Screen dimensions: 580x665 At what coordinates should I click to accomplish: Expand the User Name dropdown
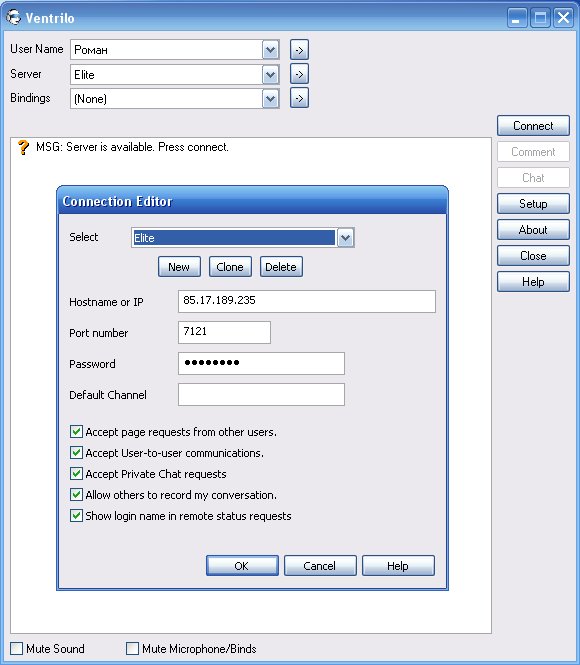(x=270, y=50)
